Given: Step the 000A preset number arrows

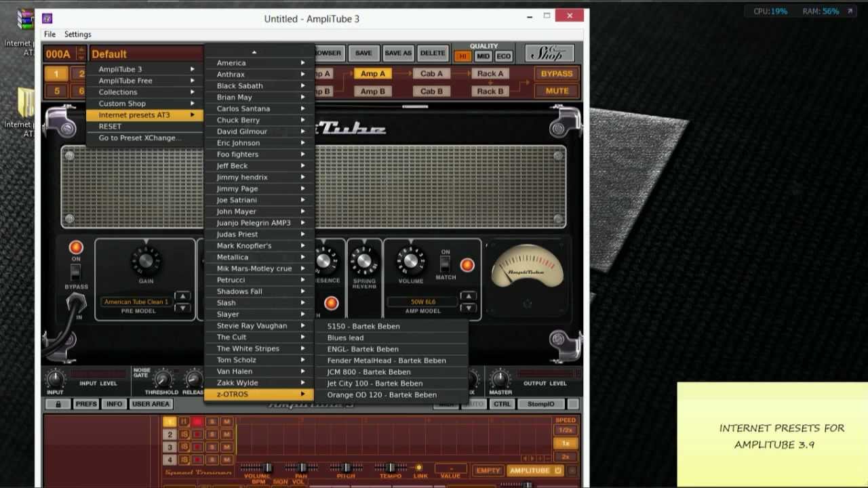Looking at the screenshot, I should [x=81, y=54].
